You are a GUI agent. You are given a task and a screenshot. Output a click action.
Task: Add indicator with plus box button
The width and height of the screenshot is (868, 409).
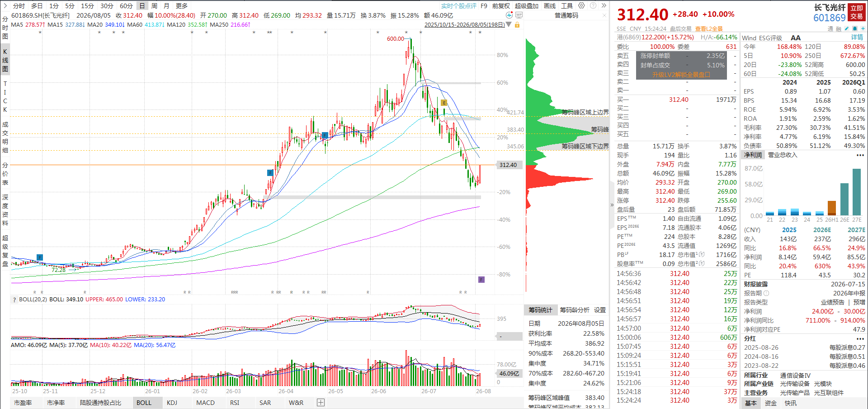pyautogui.click(x=321, y=402)
